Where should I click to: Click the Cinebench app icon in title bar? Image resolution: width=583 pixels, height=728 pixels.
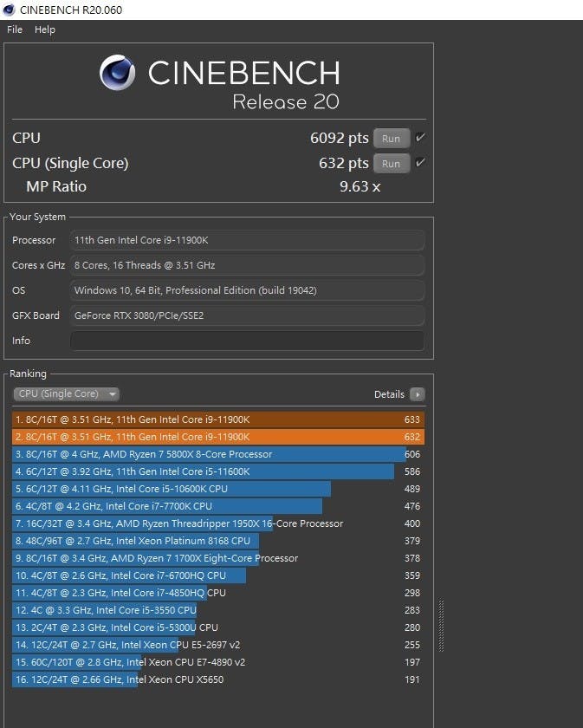click(x=9, y=10)
